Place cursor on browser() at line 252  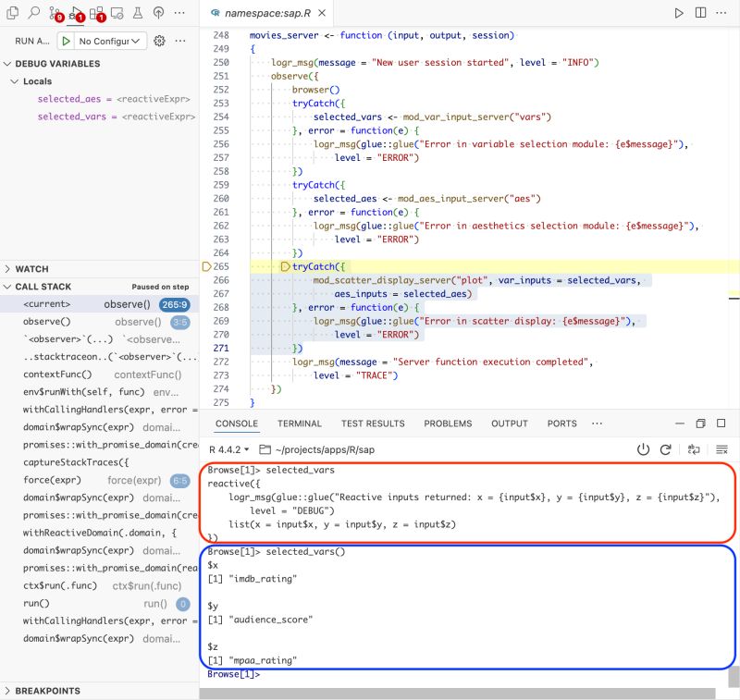tap(315, 90)
